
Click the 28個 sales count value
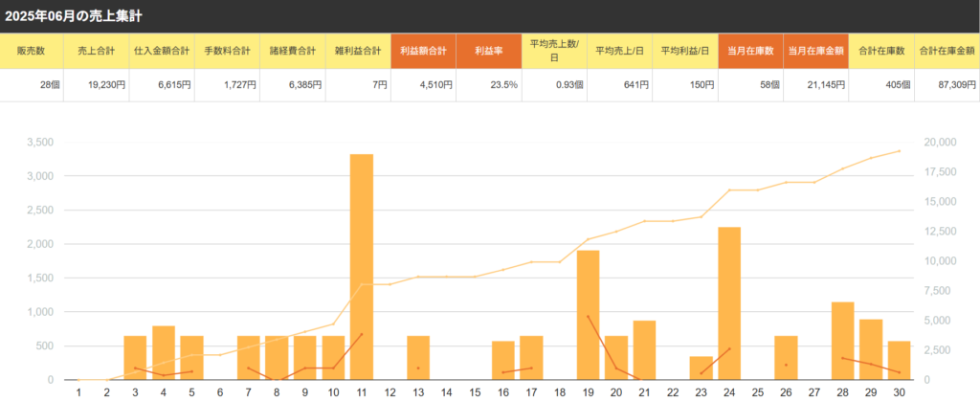50,85
